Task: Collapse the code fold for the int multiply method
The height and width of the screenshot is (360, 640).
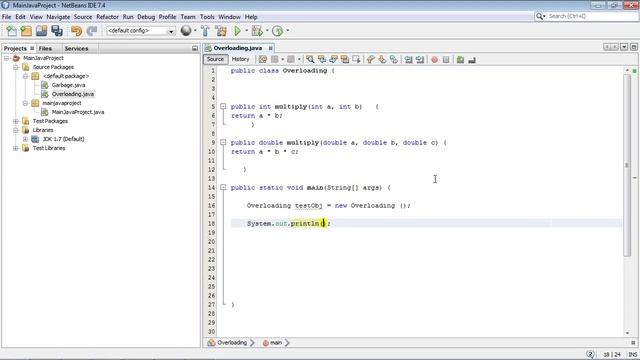Action: point(223,107)
